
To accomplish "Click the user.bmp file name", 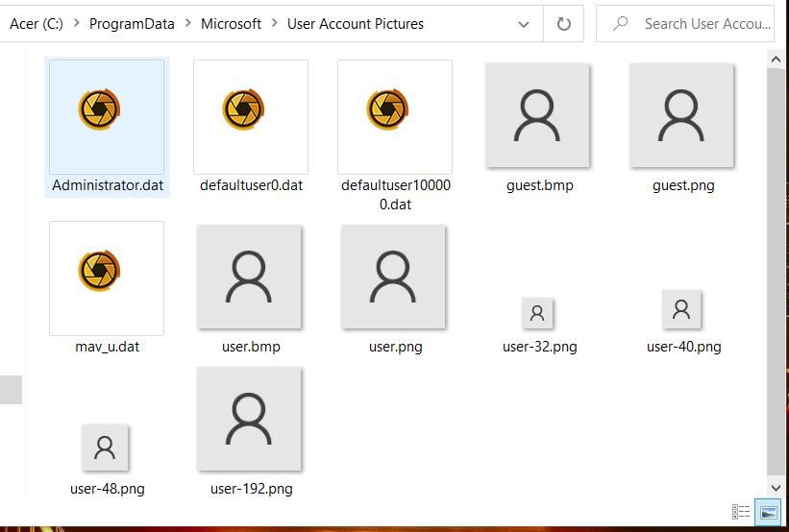I will coord(251,347).
